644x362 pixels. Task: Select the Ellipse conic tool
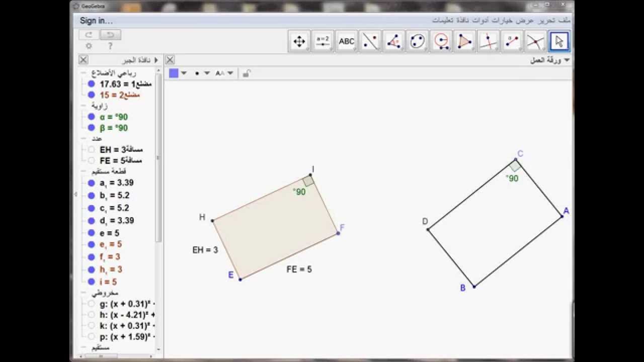(417, 42)
